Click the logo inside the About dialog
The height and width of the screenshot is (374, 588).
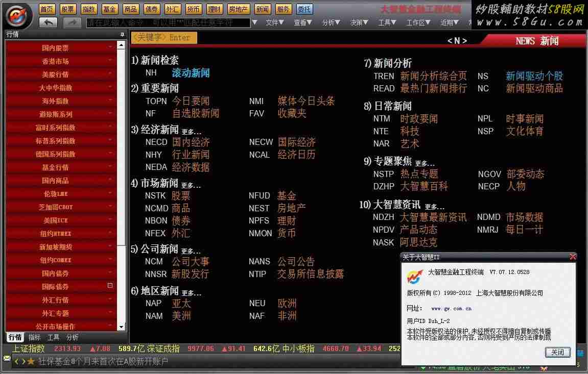click(x=415, y=276)
